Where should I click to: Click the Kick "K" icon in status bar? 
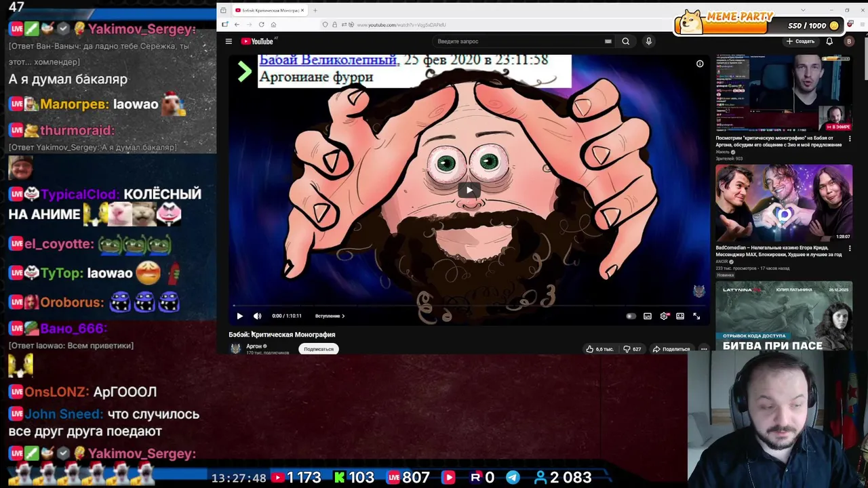(x=340, y=477)
